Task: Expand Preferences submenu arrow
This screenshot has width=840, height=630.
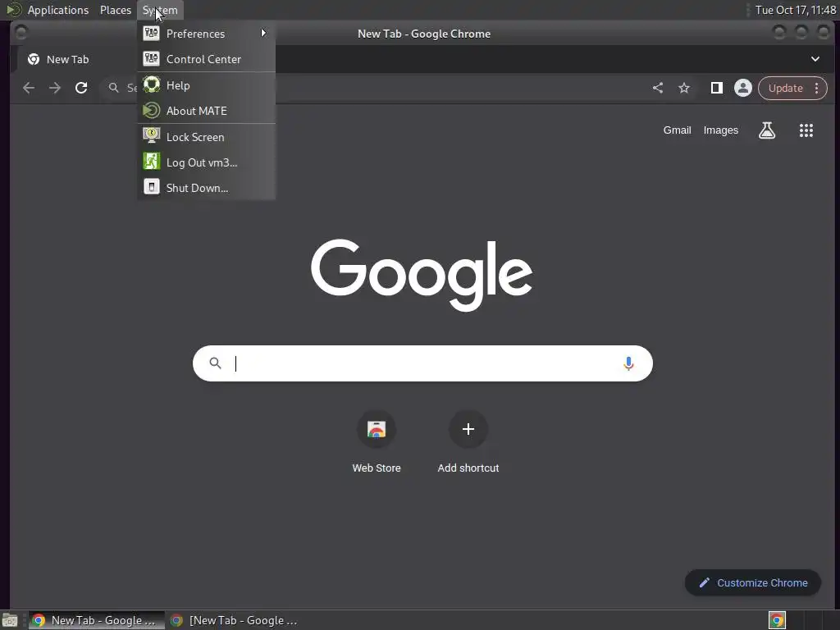Action: 263,33
